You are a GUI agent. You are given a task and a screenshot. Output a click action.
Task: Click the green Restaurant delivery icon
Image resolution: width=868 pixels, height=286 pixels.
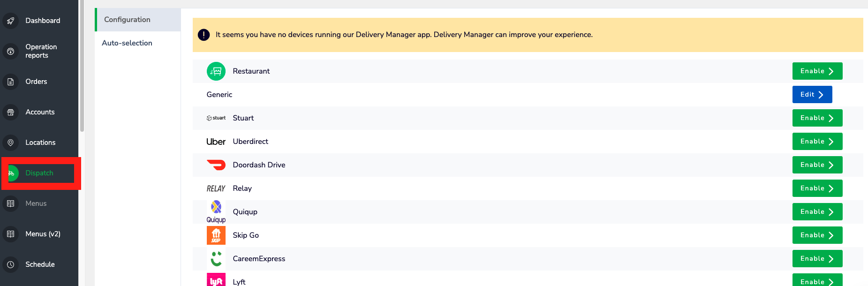coord(216,71)
